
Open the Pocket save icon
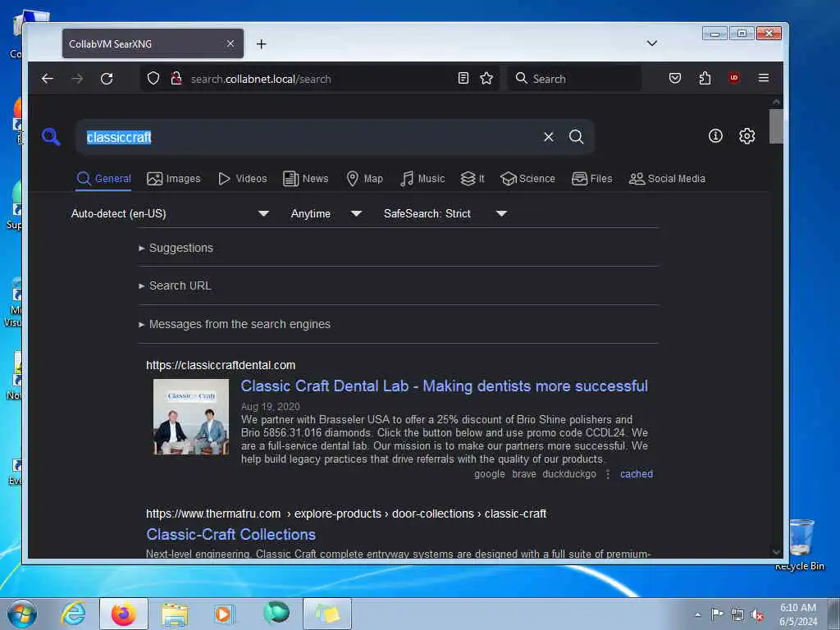click(x=675, y=78)
